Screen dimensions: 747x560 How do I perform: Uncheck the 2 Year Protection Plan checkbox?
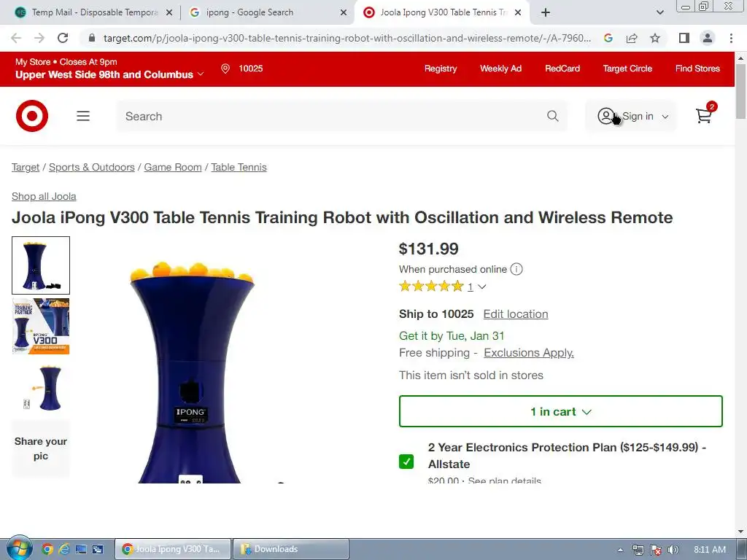pyautogui.click(x=406, y=462)
